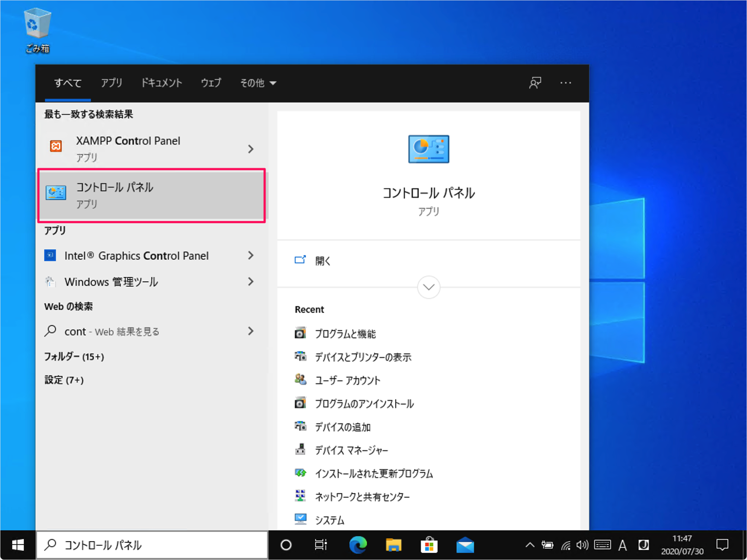Expand the フォルダー (15+) results section
The height and width of the screenshot is (560, 747).
[74, 356]
